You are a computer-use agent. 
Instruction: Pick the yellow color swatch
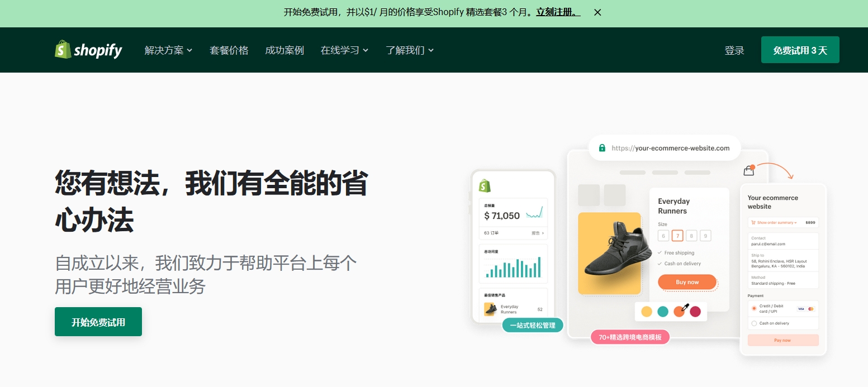pos(647,312)
